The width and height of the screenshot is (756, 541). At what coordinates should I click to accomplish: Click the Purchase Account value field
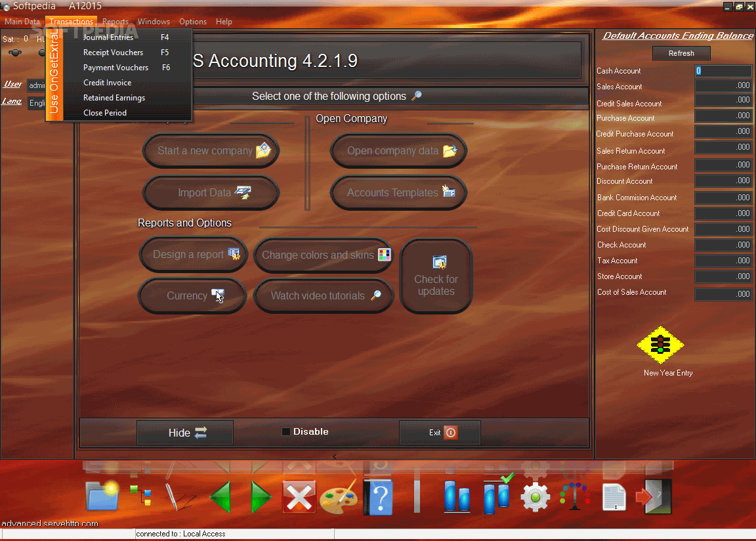(723, 116)
